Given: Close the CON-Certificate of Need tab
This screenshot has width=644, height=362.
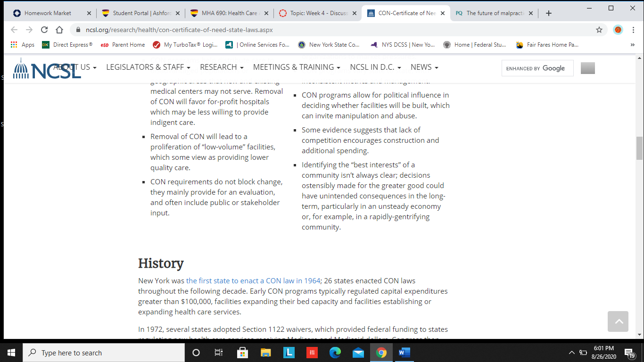Looking at the screenshot, I should (442, 13).
